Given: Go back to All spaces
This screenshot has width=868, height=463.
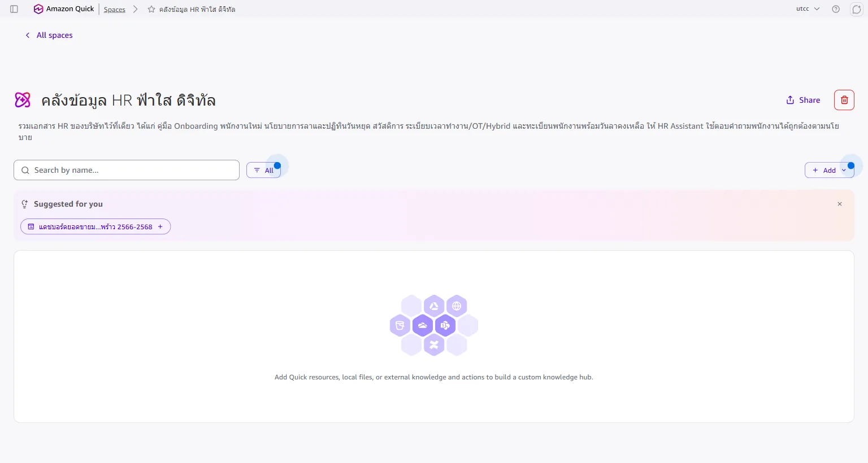Looking at the screenshot, I should (49, 35).
